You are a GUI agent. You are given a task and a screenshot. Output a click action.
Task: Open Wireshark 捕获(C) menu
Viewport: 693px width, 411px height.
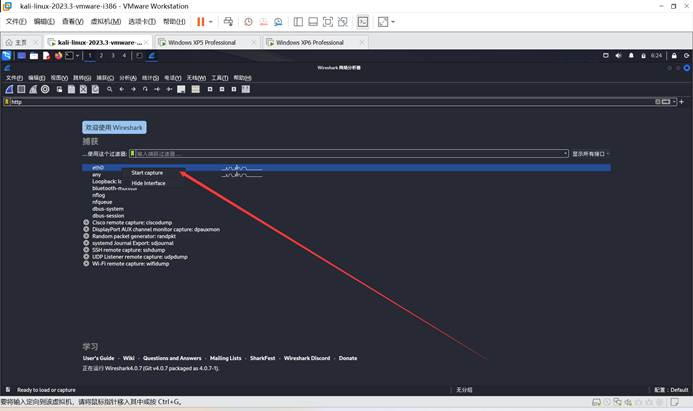[105, 78]
